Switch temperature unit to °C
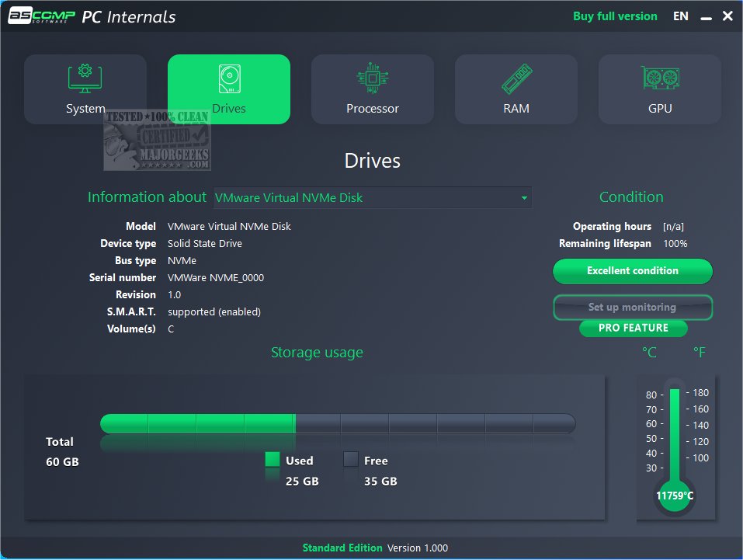The image size is (743, 560). coord(649,353)
